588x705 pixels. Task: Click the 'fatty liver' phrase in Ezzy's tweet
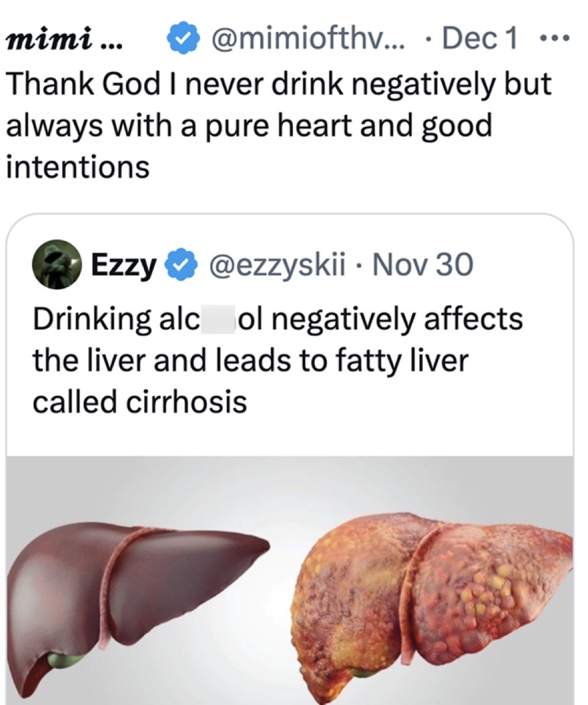click(x=402, y=360)
